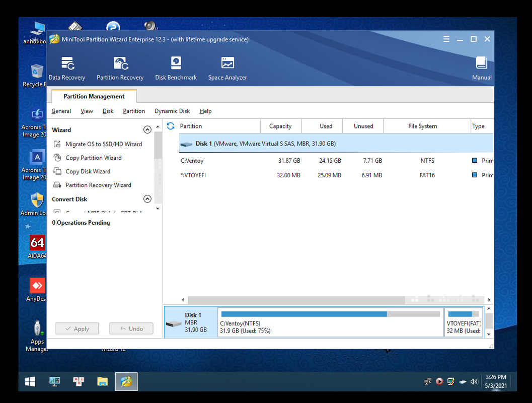Click the taskbar clock showing 3:26 PM
532x403 pixels.
[496, 382]
